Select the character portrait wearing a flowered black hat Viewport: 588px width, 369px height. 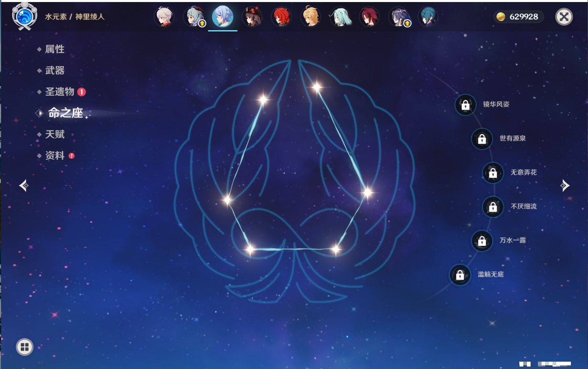252,17
